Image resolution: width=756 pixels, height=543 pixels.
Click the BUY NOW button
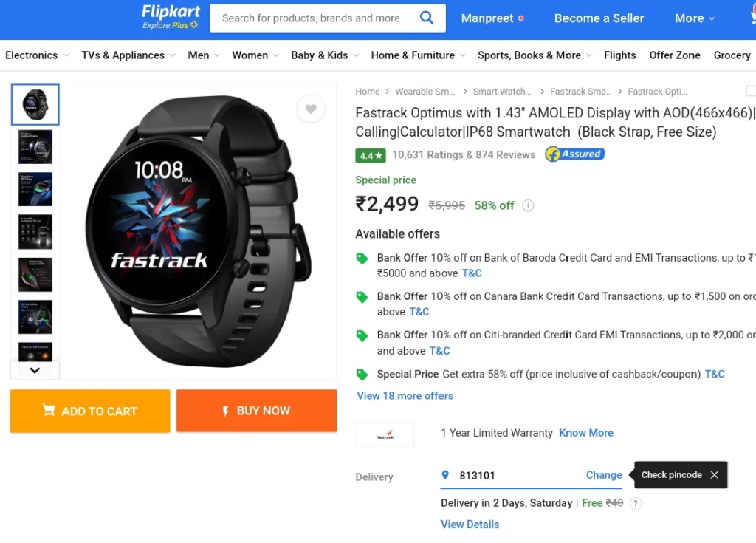click(256, 411)
